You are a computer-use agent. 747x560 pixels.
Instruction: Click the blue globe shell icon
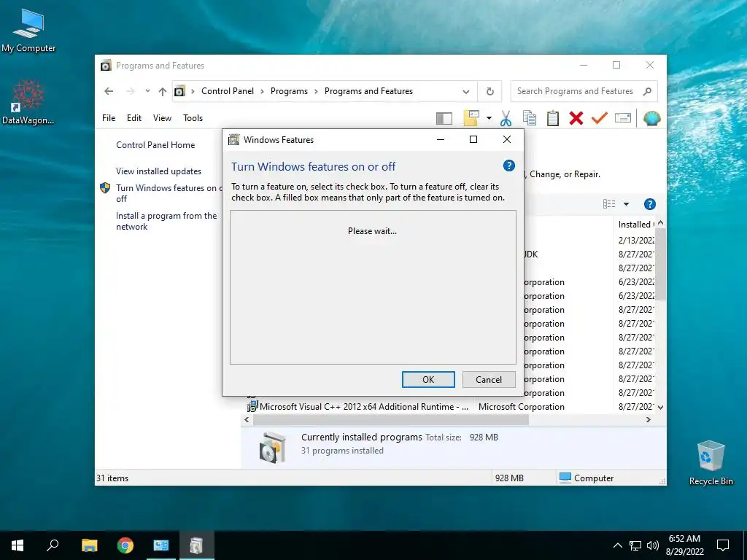tap(651, 118)
